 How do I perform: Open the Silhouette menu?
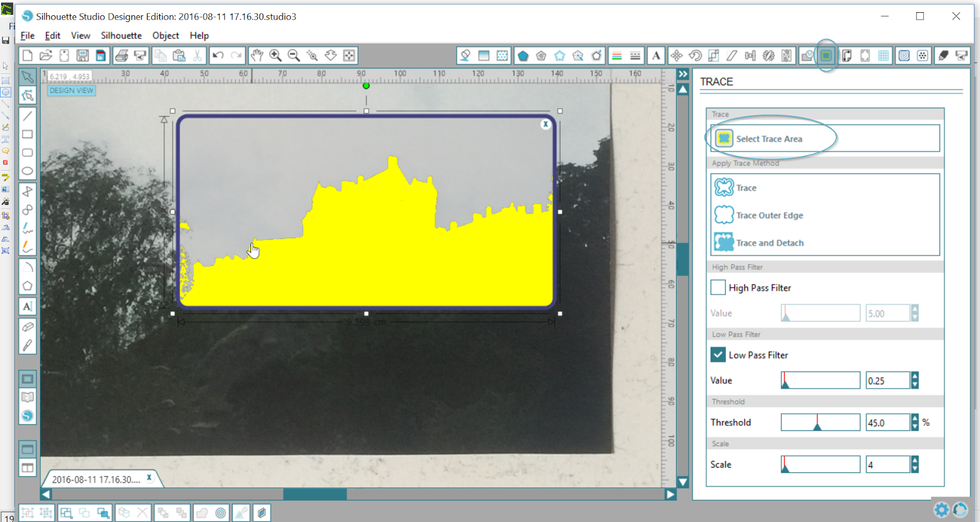(121, 35)
